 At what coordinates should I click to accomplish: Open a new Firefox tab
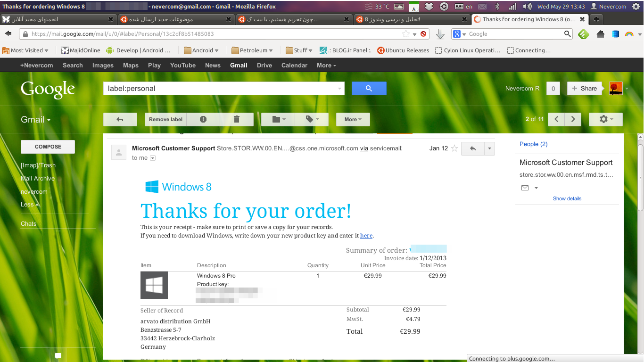tap(596, 19)
